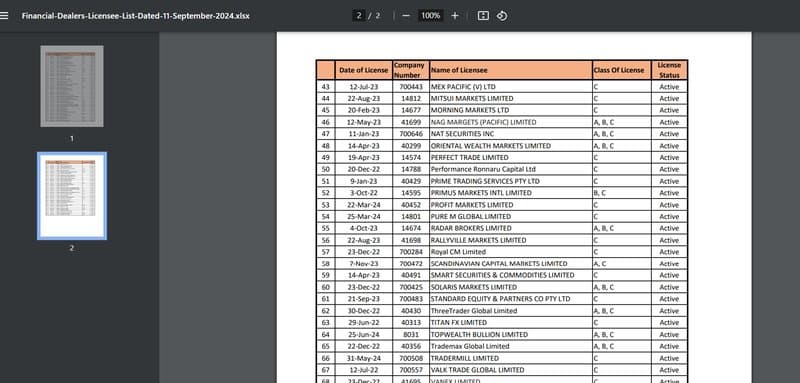Click license class 'A, C' for Scandinavian Capital
Screen dimensions: 800x383
pyautogui.click(x=599, y=264)
